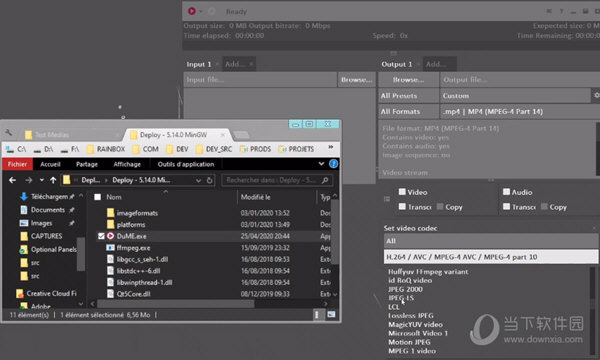600x360 pixels.
Task: Click the ffmpeg.exe file icon
Action: (x=110, y=248)
